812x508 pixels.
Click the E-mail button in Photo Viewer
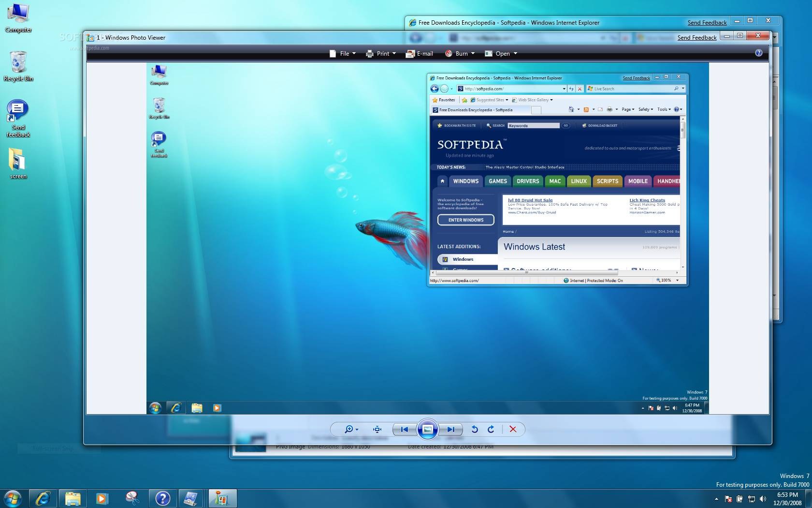[x=420, y=54]
